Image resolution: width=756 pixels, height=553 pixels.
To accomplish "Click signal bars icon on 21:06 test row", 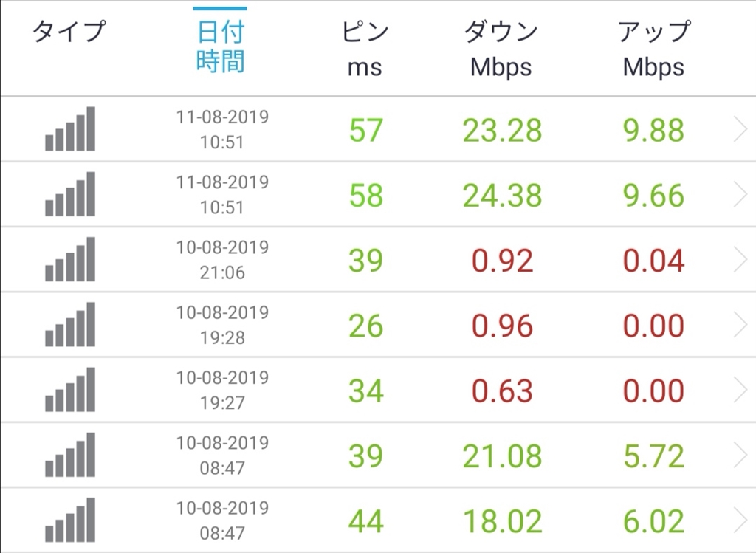I will [x=70, y=260].
